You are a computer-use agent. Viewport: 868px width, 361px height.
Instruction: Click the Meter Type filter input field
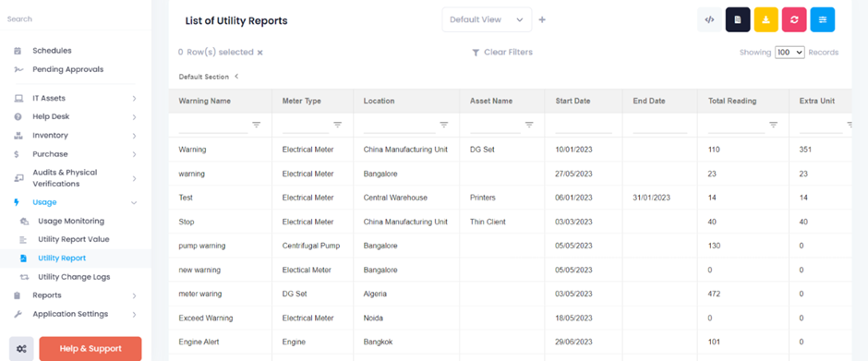(x=306, y=126)
